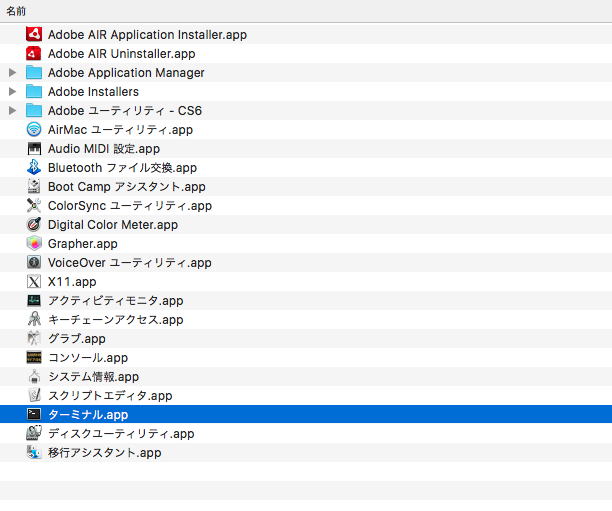
Task: Select the Adobe ユーティリティ - CS6 name
Action: (x=125, y=111)
